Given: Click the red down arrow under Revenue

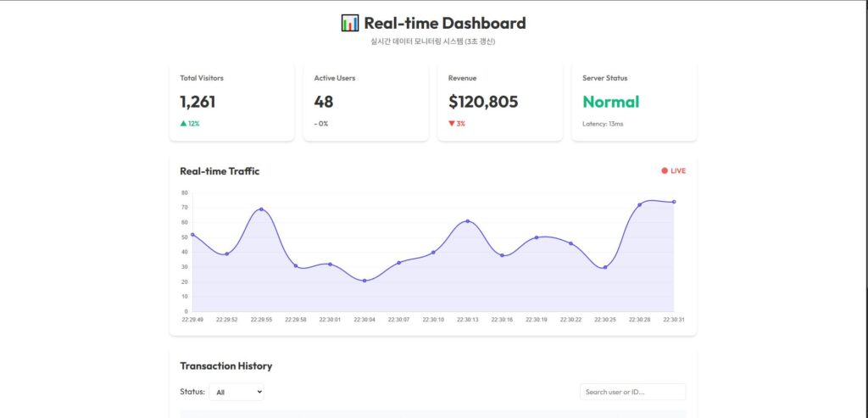Looking at the screenshot, I should (452, 124).
